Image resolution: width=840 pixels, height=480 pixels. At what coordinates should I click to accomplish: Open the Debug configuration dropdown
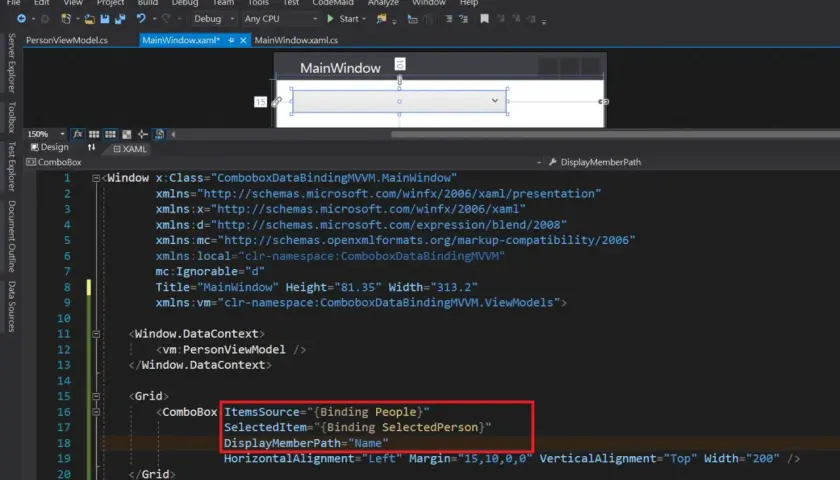pyautogui.click(x=214, y=19)
